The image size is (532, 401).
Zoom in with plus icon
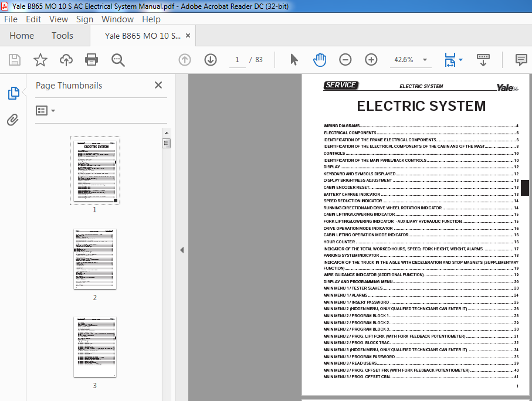[371, 60]
